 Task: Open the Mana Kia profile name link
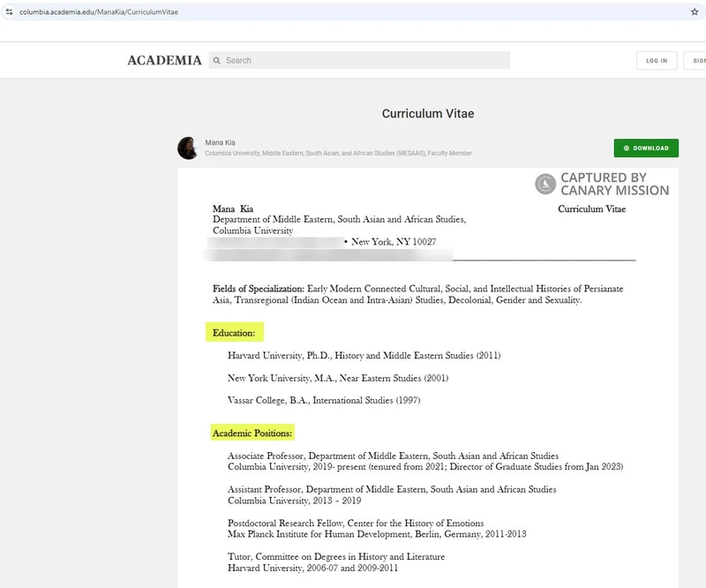point(220,142)
